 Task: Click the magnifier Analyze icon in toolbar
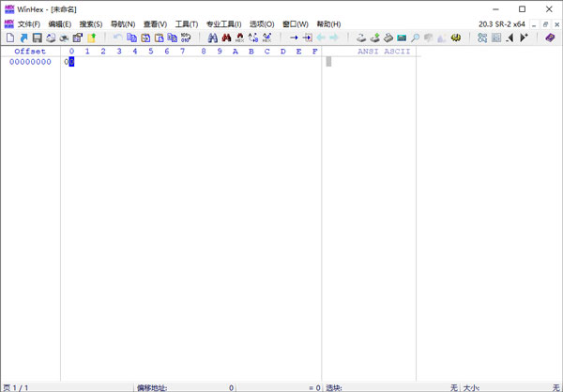(416, 38)
